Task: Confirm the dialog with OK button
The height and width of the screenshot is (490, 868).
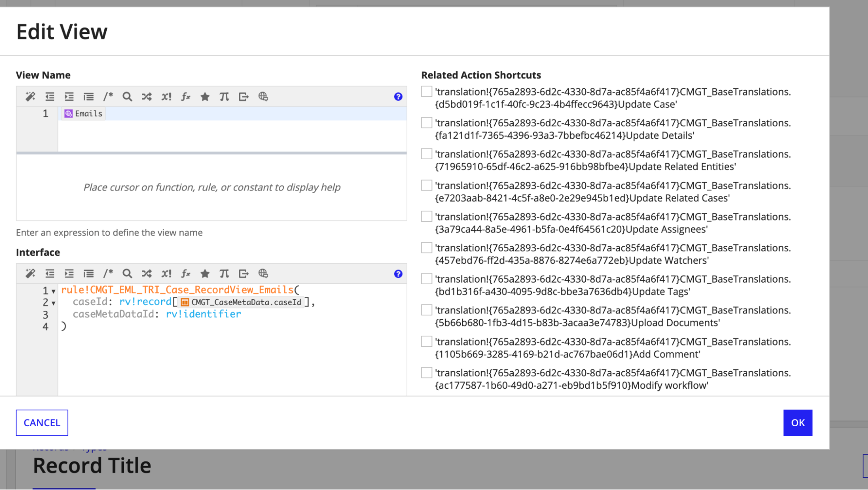Action: 798,423
